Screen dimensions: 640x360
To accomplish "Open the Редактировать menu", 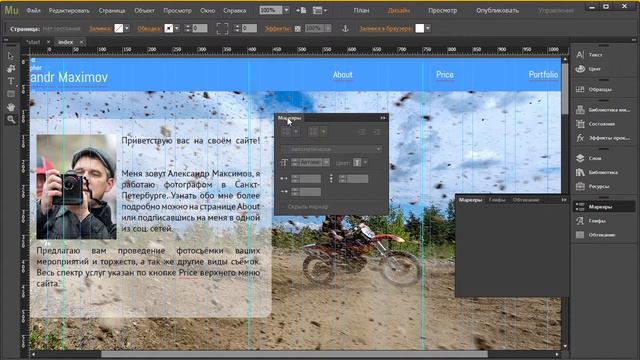I will tap(69, 11).
